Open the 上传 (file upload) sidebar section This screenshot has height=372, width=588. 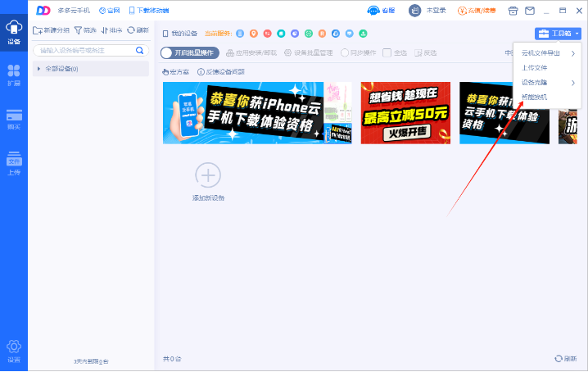click(x=14, y=164)
